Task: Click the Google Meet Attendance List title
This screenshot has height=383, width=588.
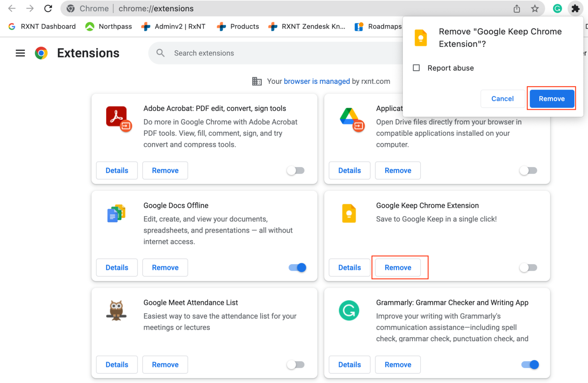Action: coord(191,302)
